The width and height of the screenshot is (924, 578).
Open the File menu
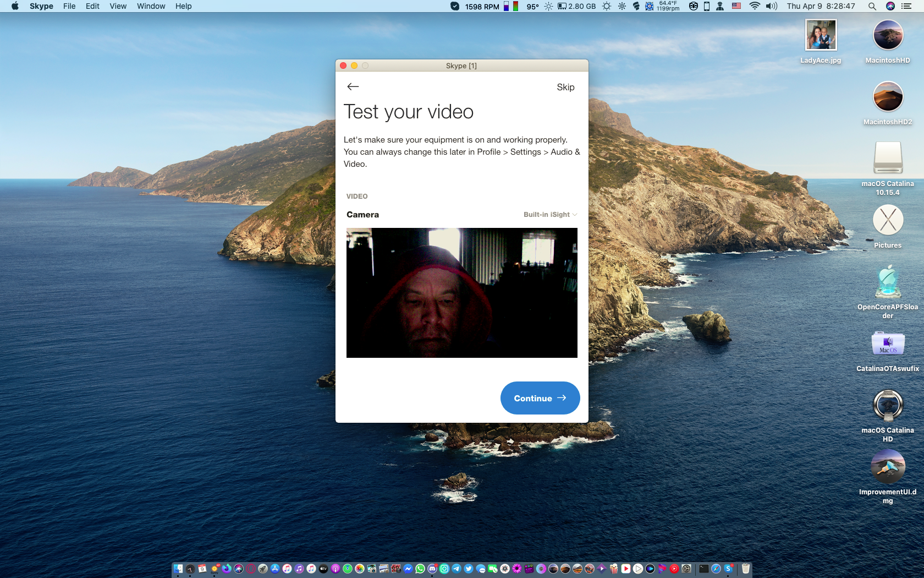(69, 6)
